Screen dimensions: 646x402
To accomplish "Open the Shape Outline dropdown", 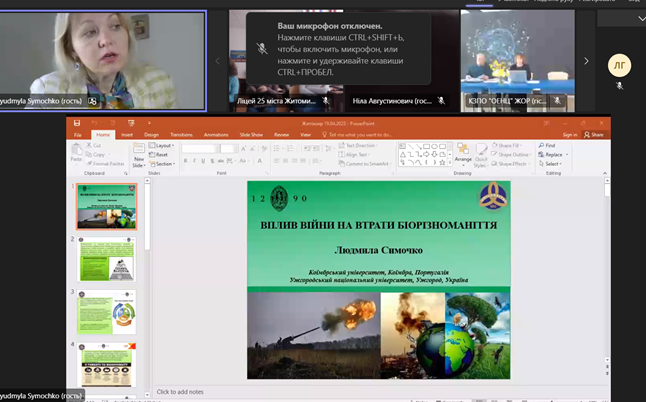I will click(x=511, y=154).
